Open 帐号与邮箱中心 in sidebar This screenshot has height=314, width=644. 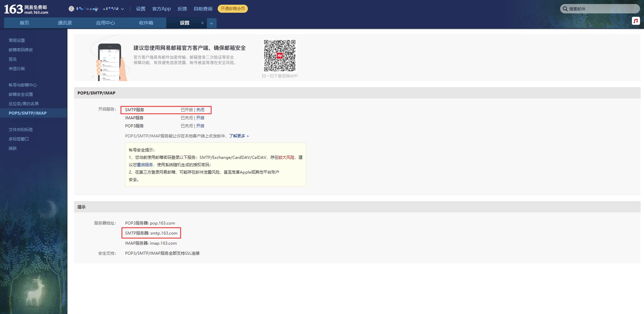tap(23, 85)
